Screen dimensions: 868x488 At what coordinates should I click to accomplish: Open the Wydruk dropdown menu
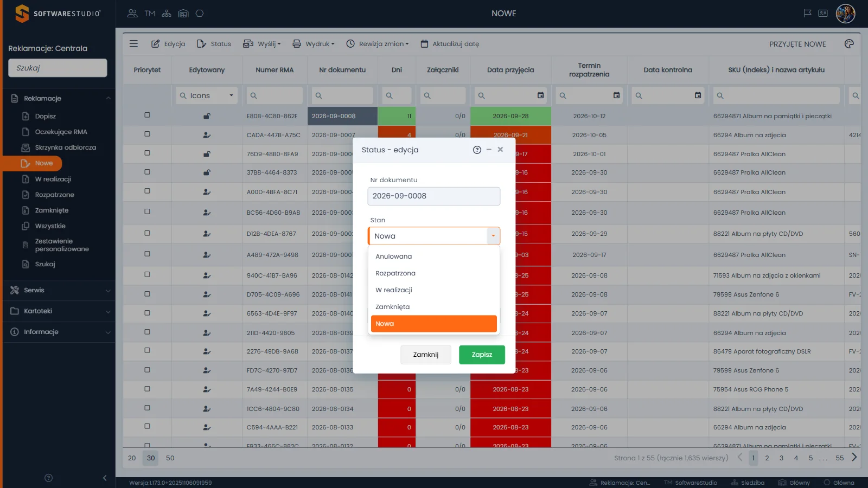pyautogui.click(x=314, y=44)
